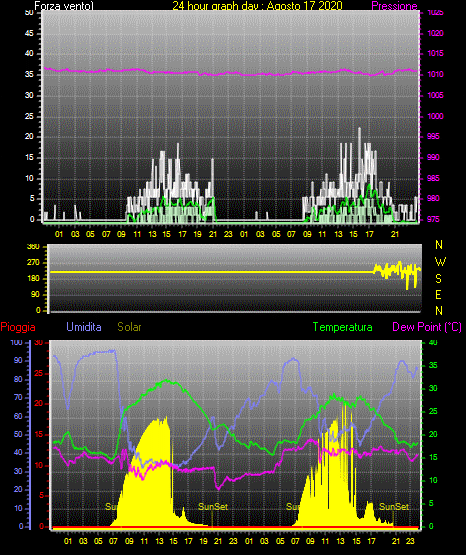Click the 'Forza vento)' chart title
This screenshot has height=555, width=466.
(x=64, y=6)
